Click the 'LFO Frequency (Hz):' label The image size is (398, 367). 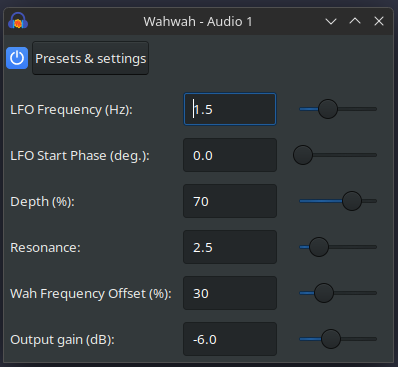point(71,110)
